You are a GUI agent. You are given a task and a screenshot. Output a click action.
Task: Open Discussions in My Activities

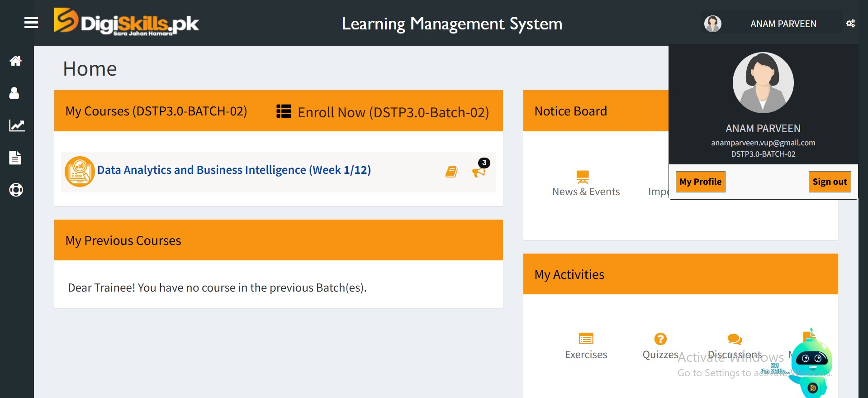coord(735,346)
